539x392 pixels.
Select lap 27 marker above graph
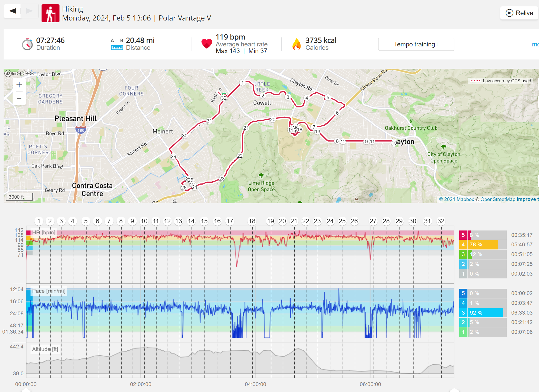[x=373, y=221]
